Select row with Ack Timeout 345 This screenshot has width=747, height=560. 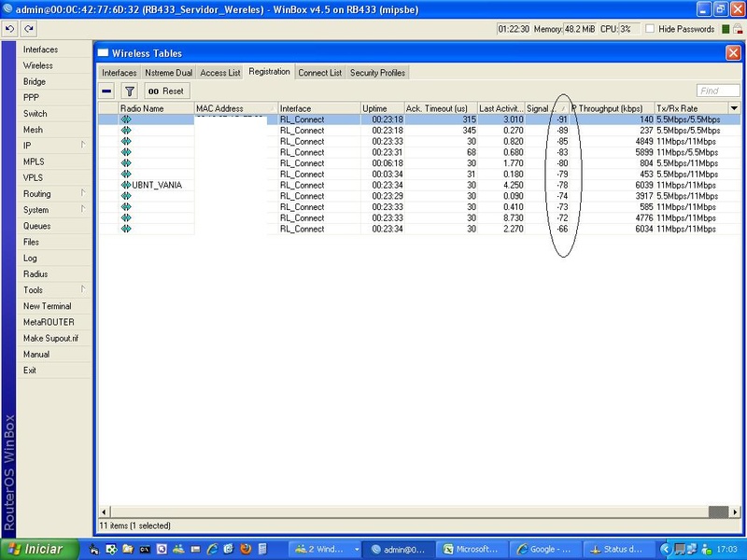pyautogui.click(x=419, y=130)
